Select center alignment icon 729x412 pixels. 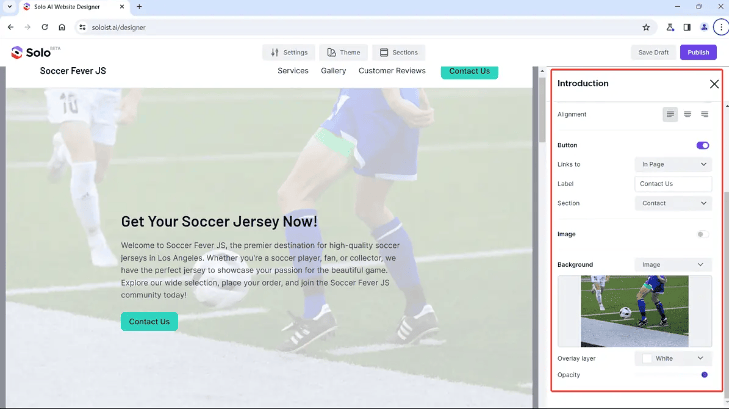pos(687,115)
